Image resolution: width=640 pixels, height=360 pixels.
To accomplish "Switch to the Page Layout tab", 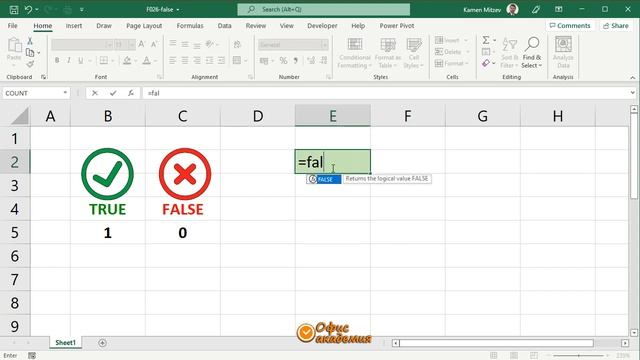I will coord(144,25).
